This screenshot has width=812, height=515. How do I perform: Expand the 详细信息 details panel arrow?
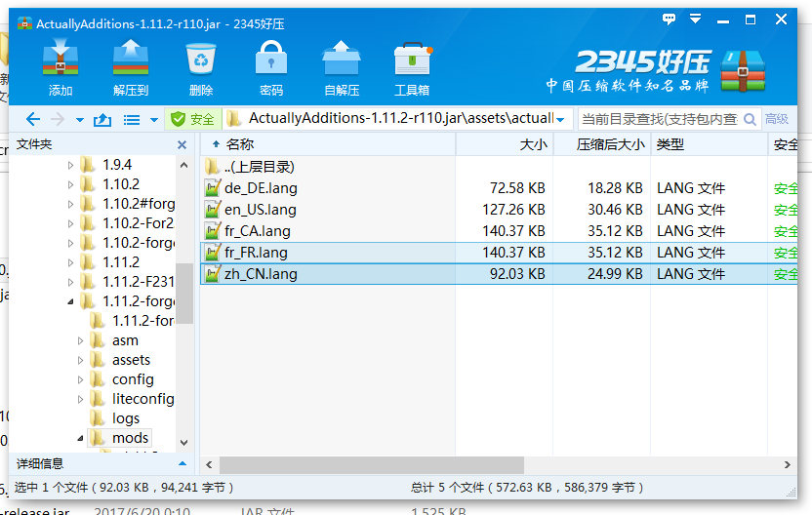coord(182,463)
